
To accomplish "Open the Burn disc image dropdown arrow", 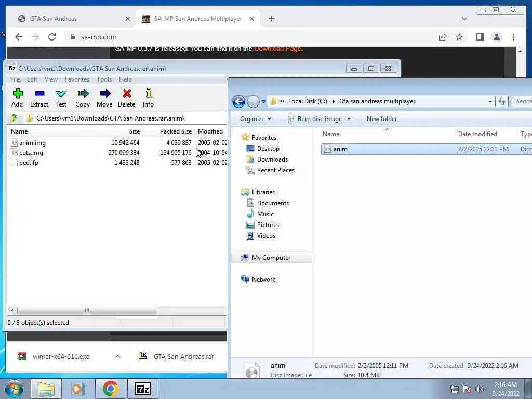I will click(349, 119).
